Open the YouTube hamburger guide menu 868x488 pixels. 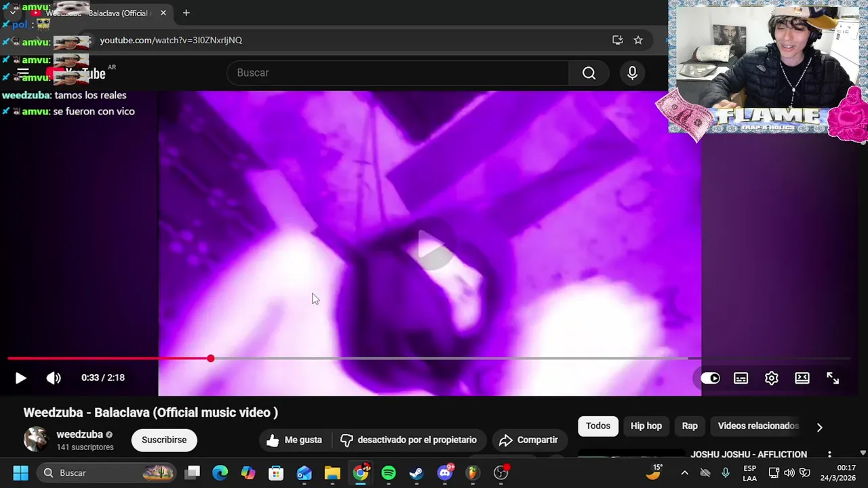pos(22,73)
